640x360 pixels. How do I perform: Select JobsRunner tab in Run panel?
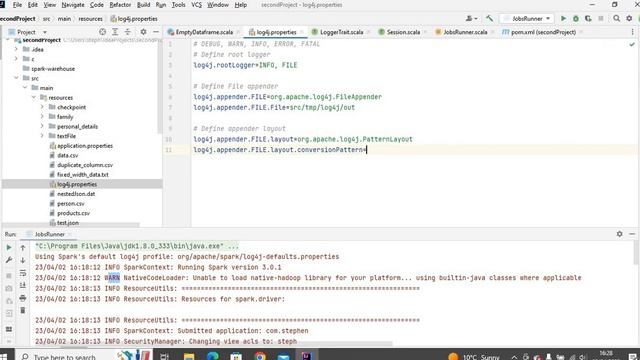click(x=49, y=234)
